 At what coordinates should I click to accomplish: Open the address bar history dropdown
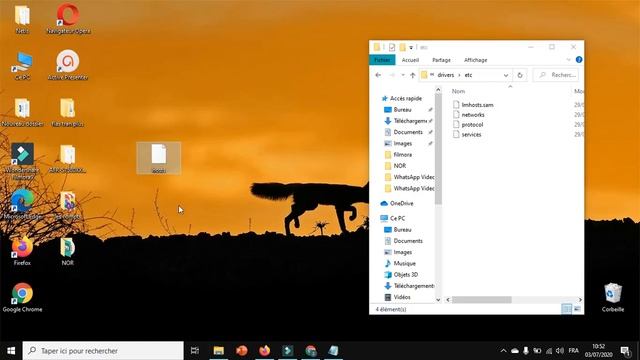506,75
